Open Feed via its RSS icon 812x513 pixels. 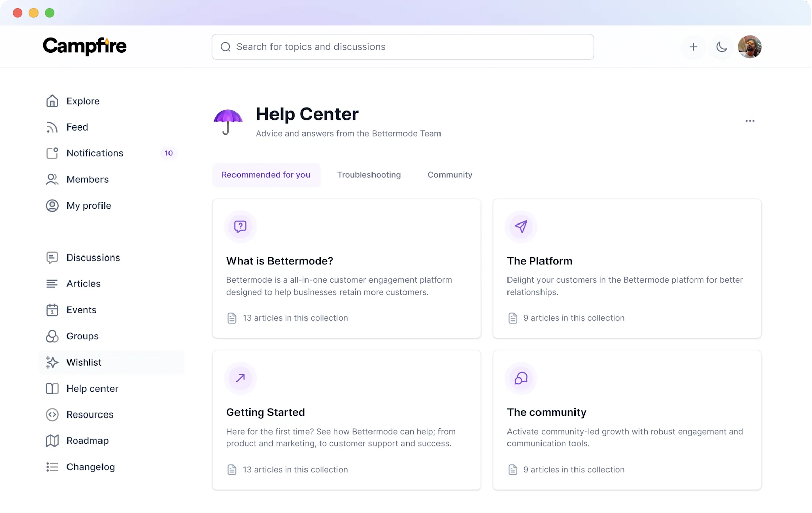pos(52,127)
